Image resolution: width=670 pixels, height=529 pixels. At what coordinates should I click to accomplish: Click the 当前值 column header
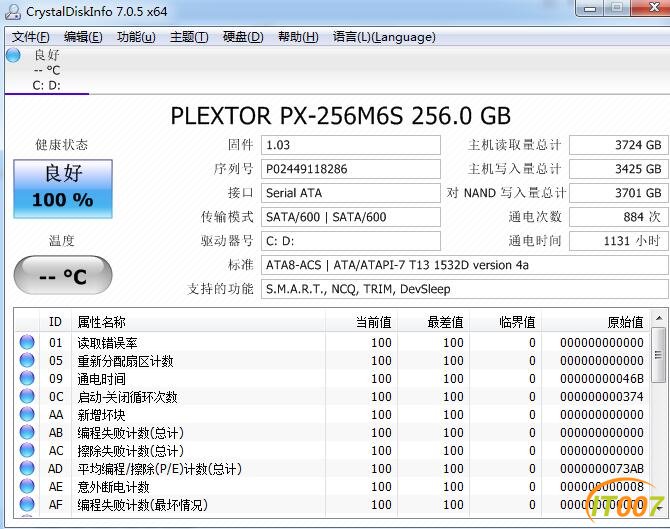pyautogui.click(x=361, y=322)
